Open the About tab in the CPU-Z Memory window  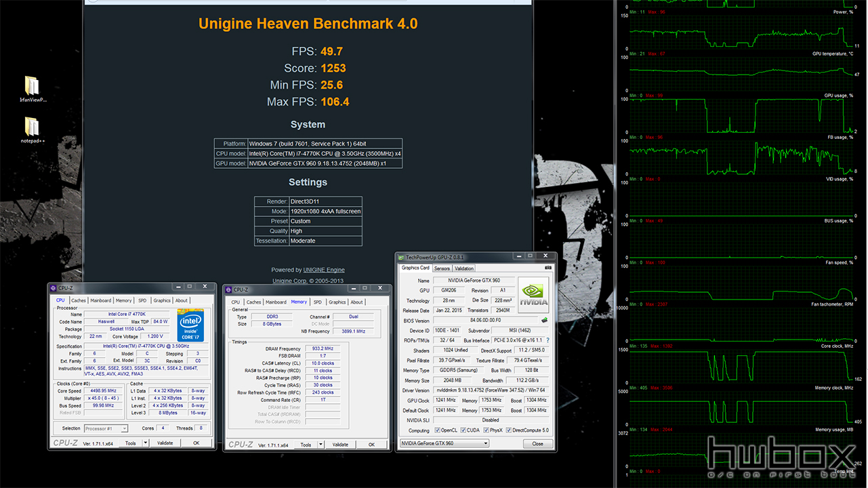click(357, 302)
